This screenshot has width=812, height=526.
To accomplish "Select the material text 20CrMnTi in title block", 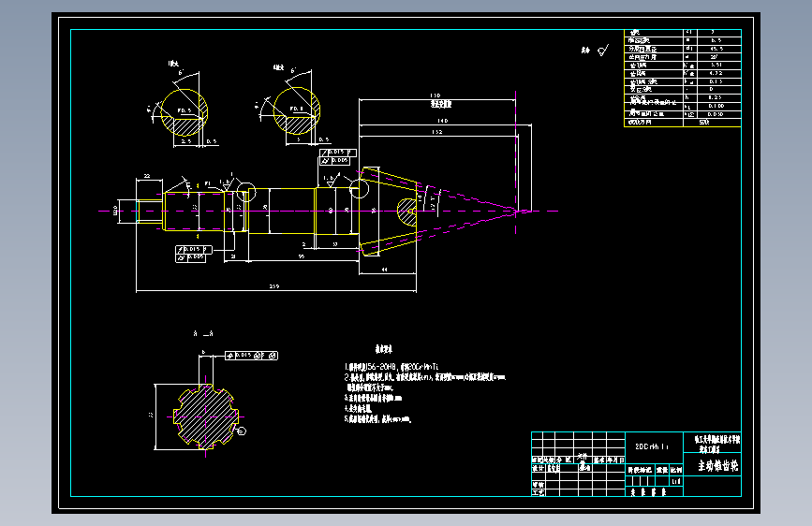I will (652, 446).
